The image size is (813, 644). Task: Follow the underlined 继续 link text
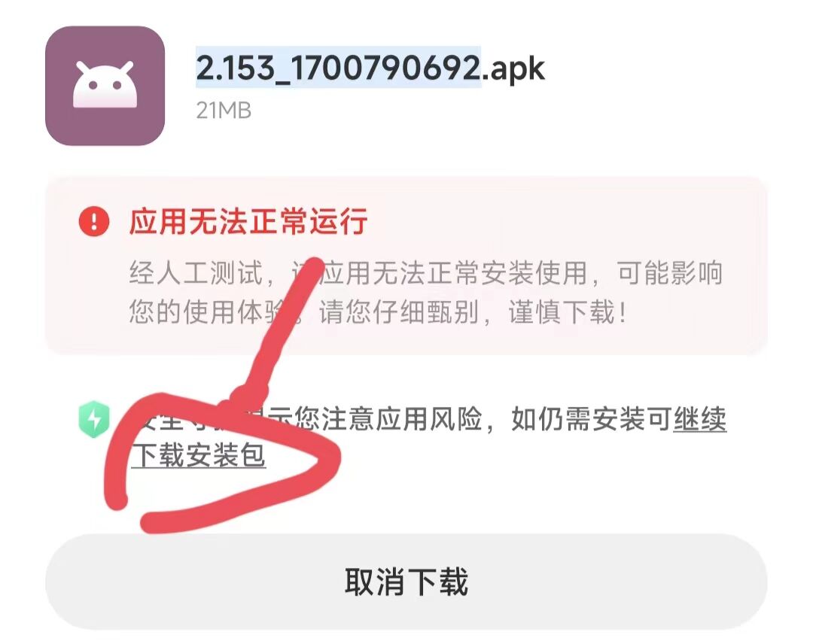[700, 419]
